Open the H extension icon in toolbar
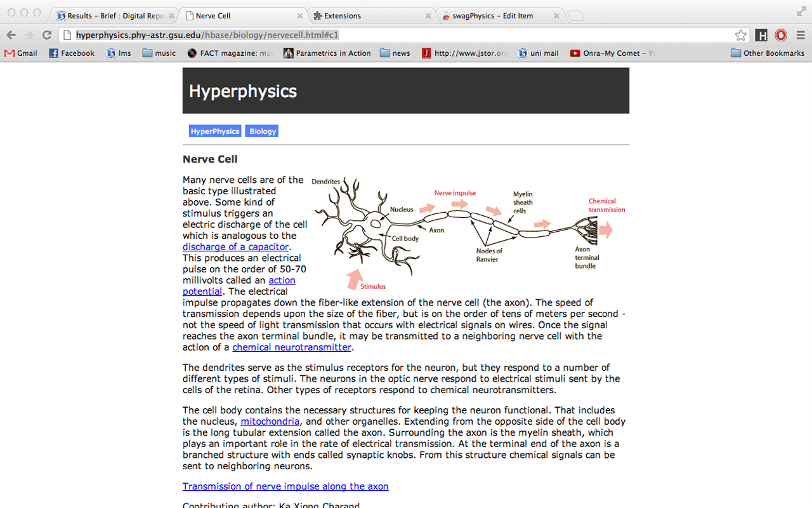The image size is (812, 508). click(761, 36)
